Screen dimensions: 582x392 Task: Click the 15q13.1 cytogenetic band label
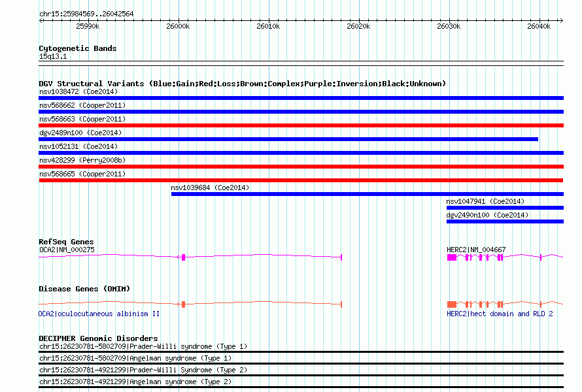(x=53, y=56)
